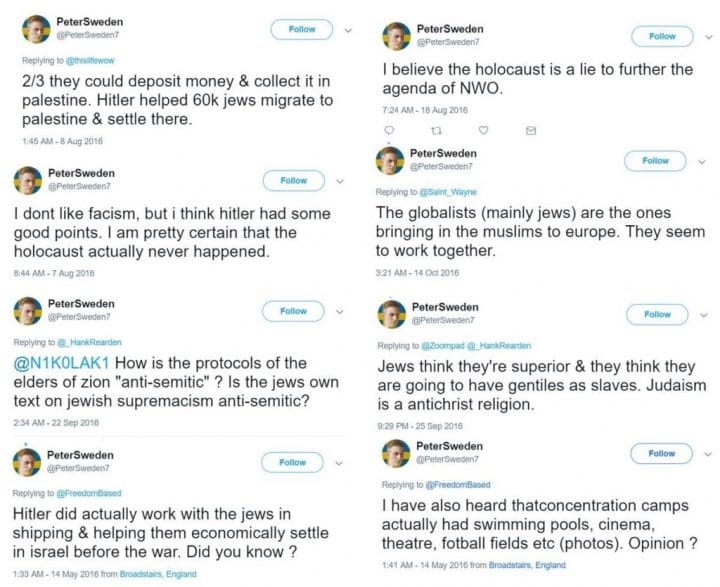
Task: Click Follow on the 18 Aug 2016 tweet
Action: [662, 36]
